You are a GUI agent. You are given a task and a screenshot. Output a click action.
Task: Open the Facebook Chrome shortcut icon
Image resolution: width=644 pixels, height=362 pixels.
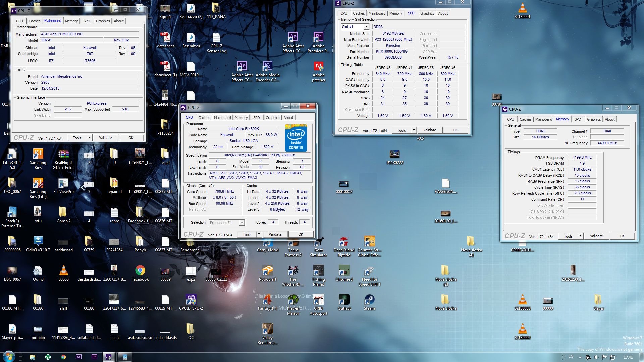tap(140, 273)
